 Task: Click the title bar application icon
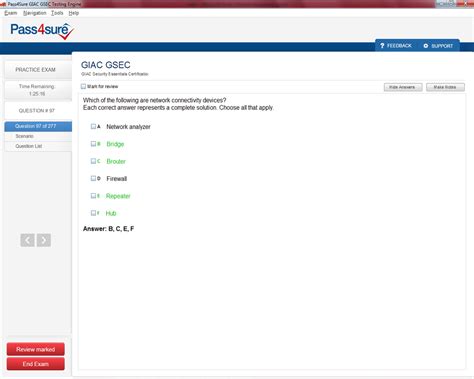[3, 4]
